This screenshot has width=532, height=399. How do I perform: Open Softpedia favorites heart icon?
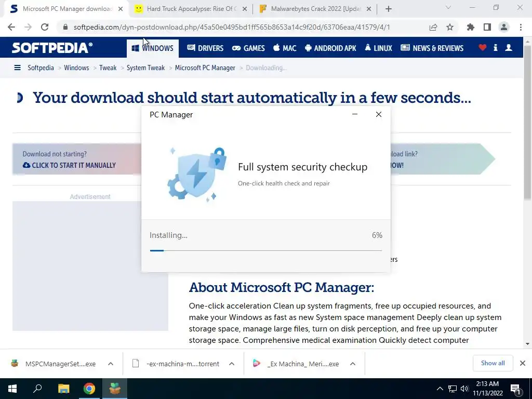click(x=483, y=48)
